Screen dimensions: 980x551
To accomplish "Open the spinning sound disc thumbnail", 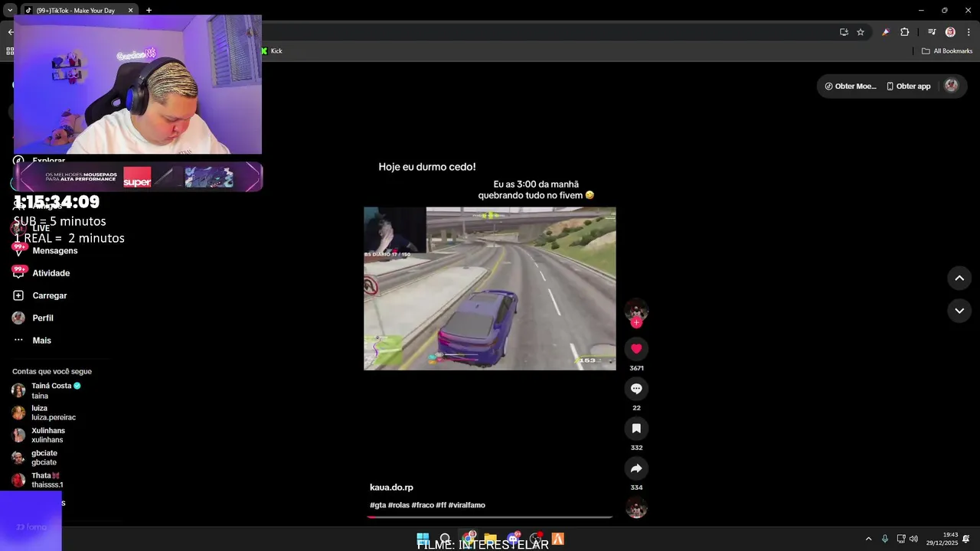I will (636, 507).
